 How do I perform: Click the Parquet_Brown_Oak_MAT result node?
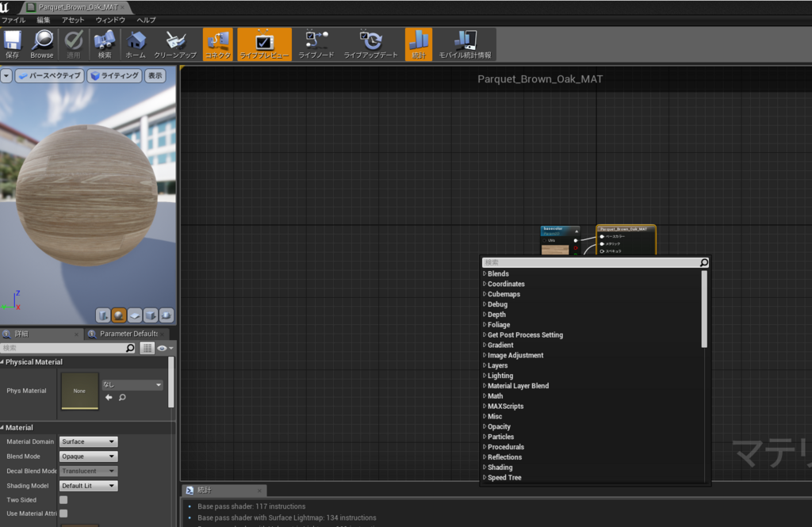pyautogui.click(x=626, y=239)
